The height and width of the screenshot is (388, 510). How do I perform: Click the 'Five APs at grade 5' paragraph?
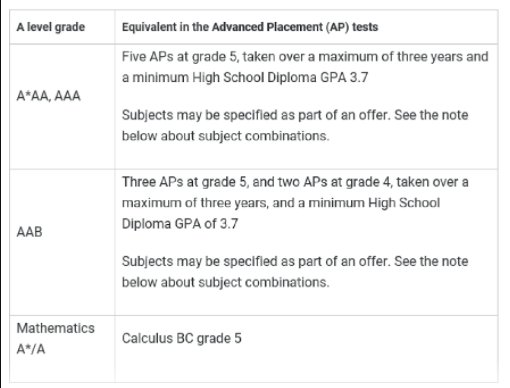tap(305, 67)
